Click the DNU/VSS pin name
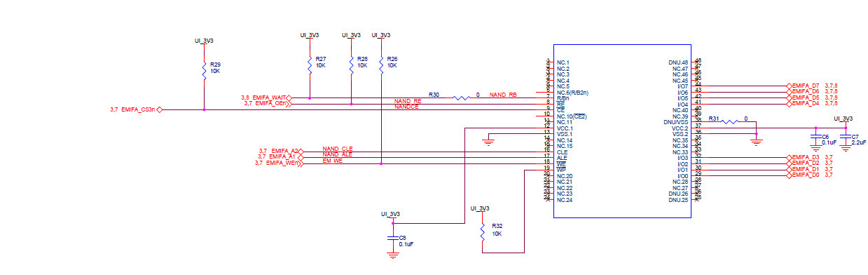The image size is (868, 275). point(676,122)
